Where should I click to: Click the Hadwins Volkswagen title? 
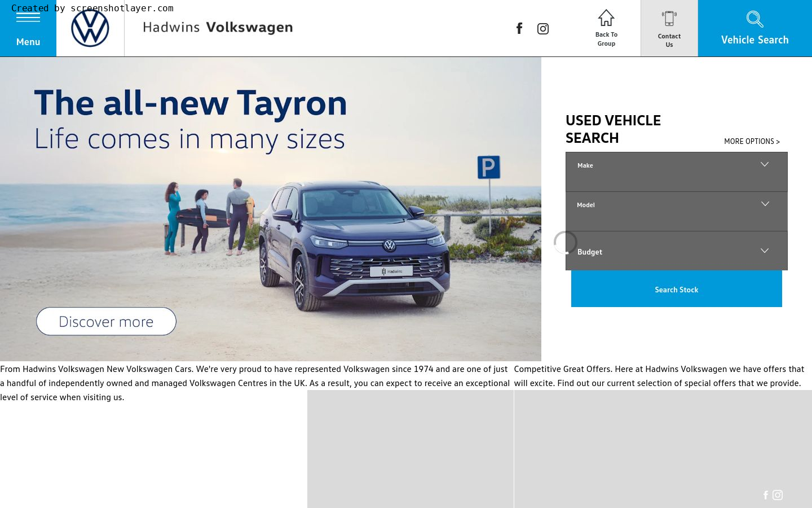tap(218, 28)
